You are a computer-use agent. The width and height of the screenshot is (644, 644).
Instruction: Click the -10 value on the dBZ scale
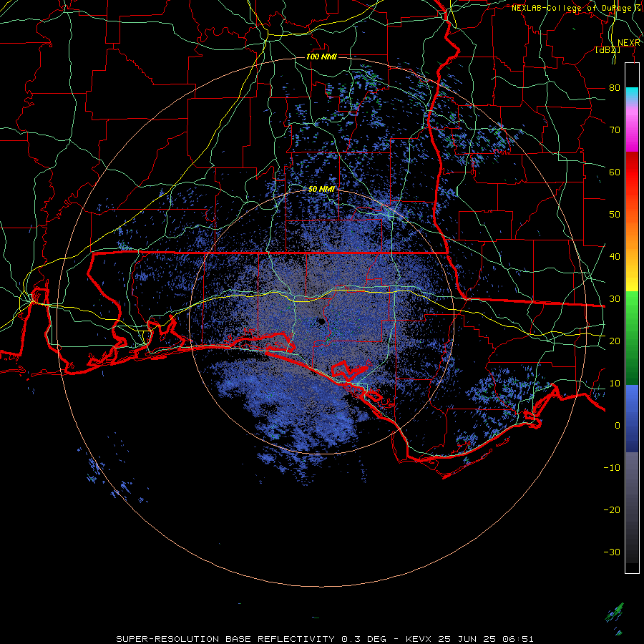pos(612,467)
